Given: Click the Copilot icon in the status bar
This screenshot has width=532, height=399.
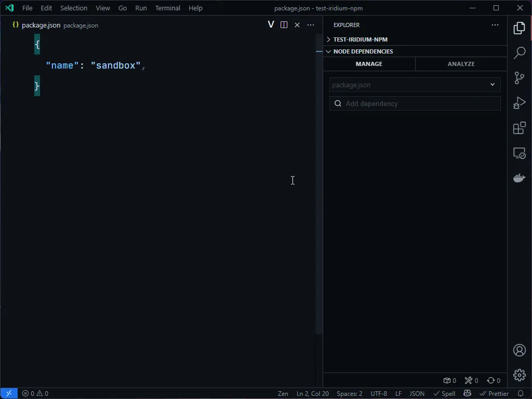Looking at the screenshot, I should [467, 393].
